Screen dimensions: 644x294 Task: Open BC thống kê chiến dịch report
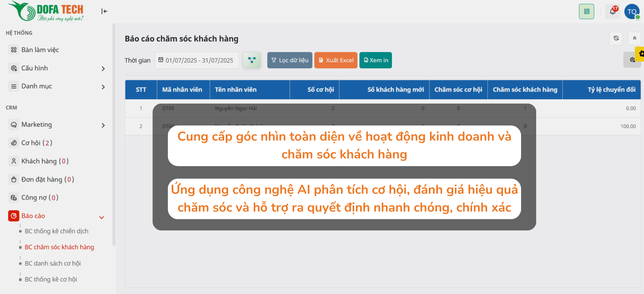[x=56, y=231]
